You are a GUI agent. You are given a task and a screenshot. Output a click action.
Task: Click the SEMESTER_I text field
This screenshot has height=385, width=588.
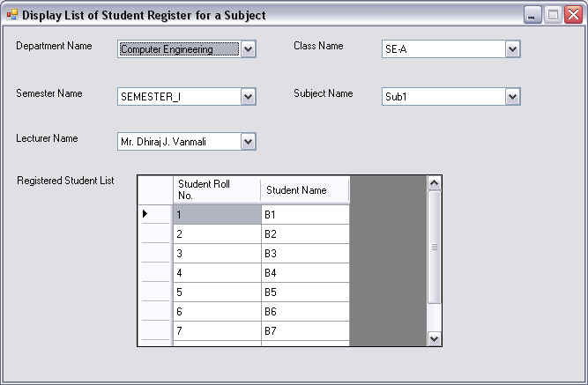tap(178, 96)
